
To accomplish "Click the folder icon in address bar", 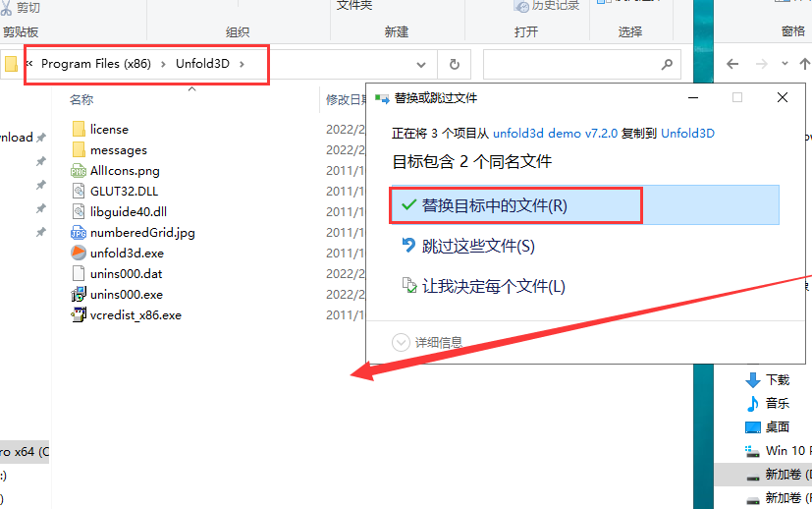I will (11, 64).
